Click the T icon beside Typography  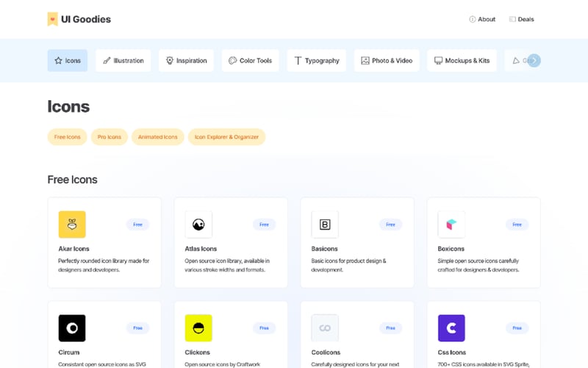pyautogui.click(x=298, y=60)
